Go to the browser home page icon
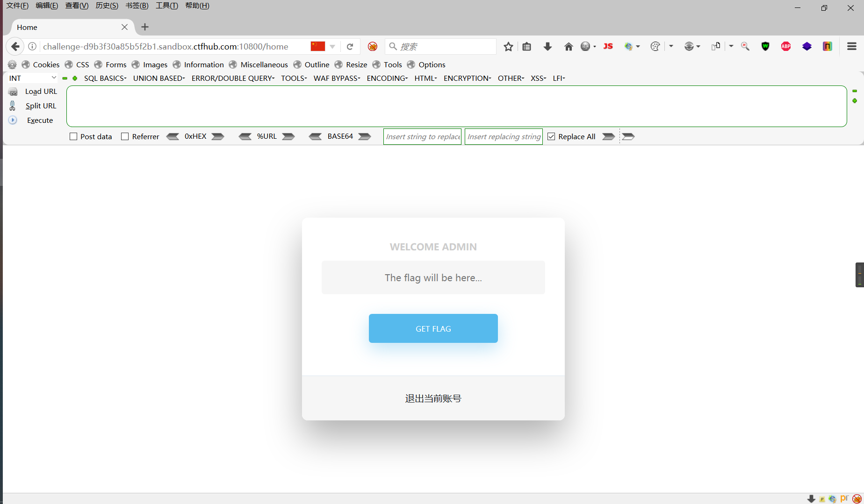864x504 pixels. point(569,46)
